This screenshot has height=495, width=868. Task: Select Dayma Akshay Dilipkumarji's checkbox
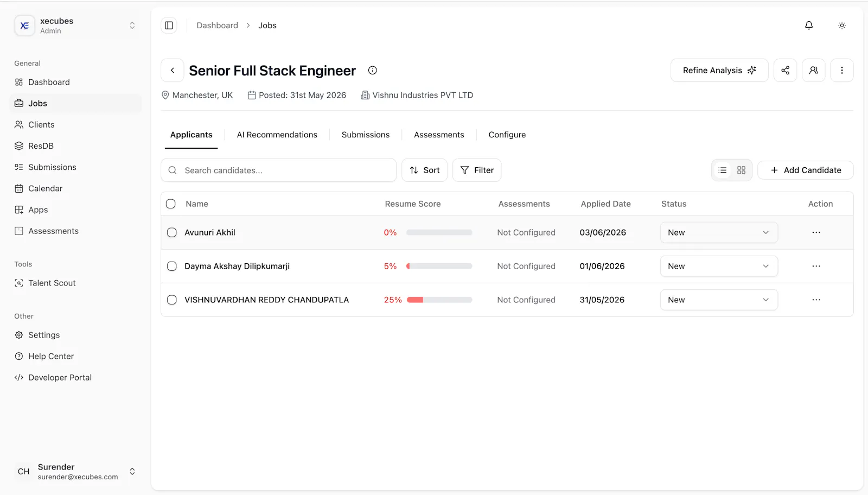coord(172,266)
